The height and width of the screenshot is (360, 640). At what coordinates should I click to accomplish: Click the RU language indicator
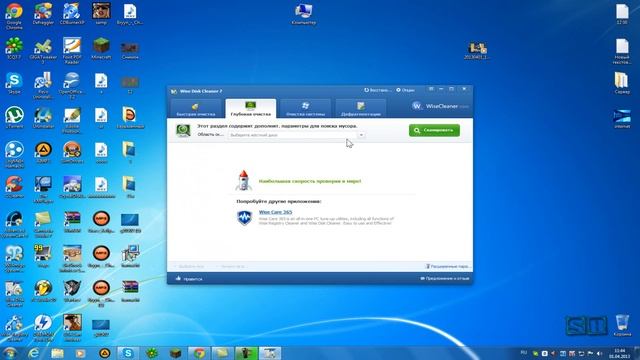point(524,352)
